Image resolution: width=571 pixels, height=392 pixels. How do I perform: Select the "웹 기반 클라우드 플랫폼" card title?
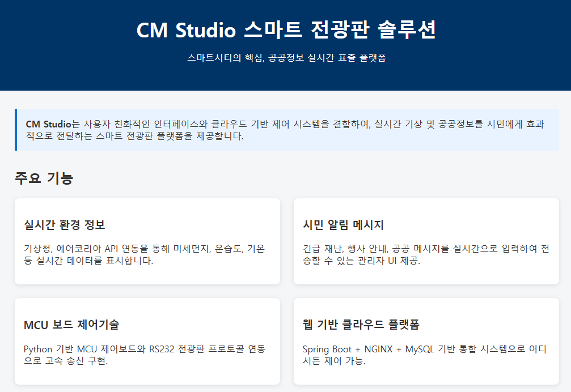pos(361,325)
